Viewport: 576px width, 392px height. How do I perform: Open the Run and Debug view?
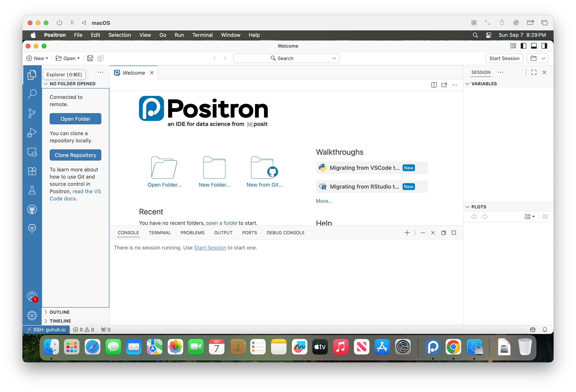point(32,133)
